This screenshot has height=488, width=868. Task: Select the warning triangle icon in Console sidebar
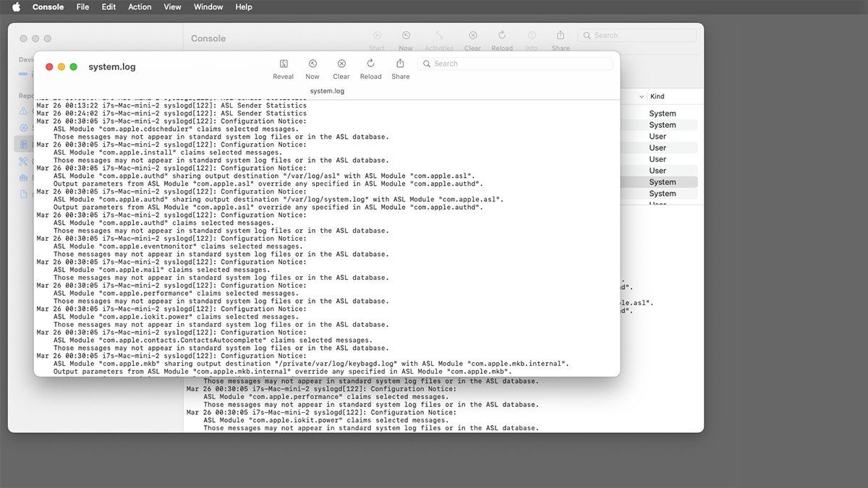click(23, 111)
